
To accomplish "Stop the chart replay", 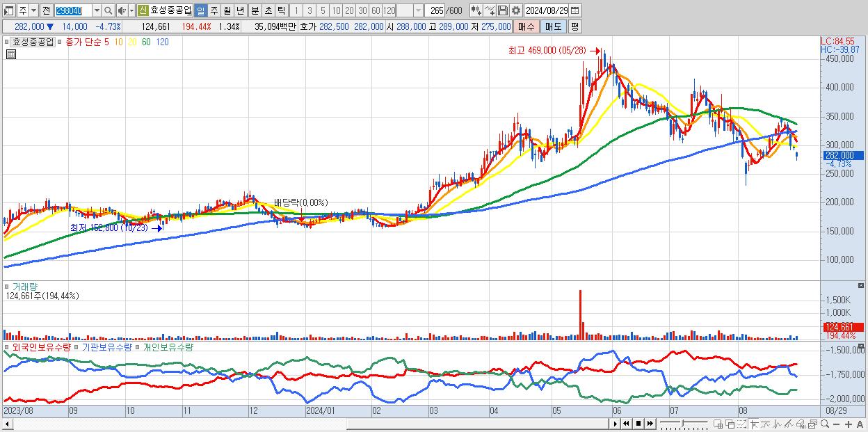I will [x=638, y=424].
